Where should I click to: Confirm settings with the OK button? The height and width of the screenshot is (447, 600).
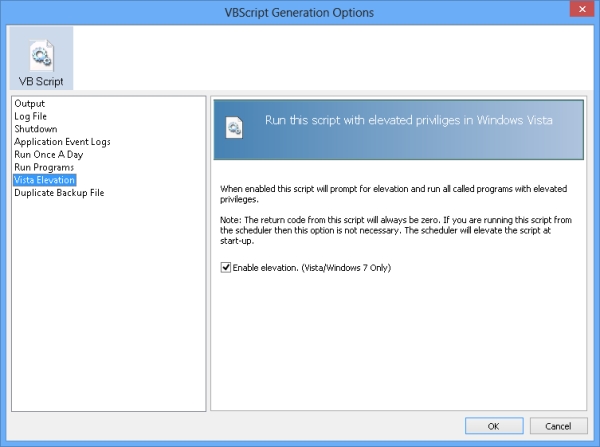[x=494, y=426]
